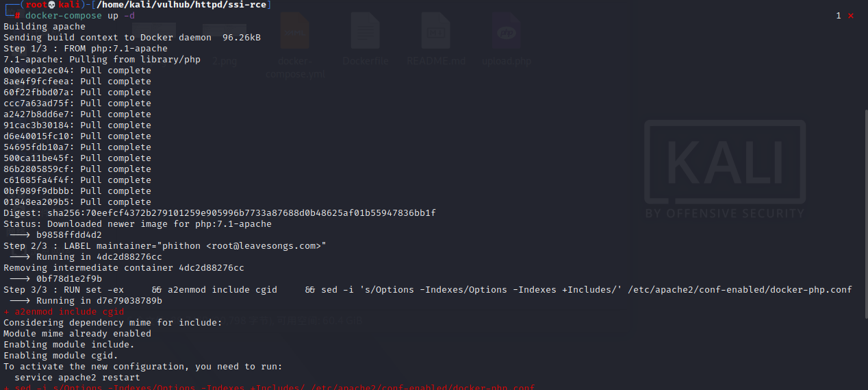Click the image ID line b9858ffdd4d2
The width and height of the screenshot is (868, 390).
[55, 235]
